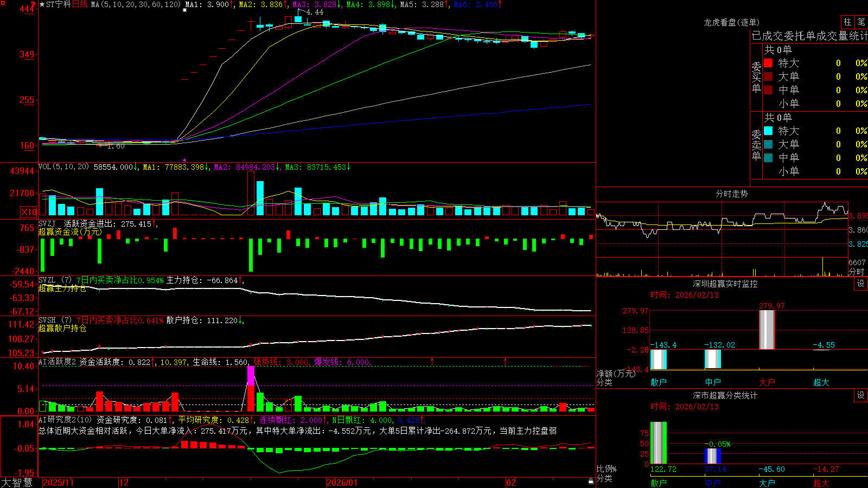
Task: Click the 超赢散户持仓 label
Action: click(x=62, y=328)
